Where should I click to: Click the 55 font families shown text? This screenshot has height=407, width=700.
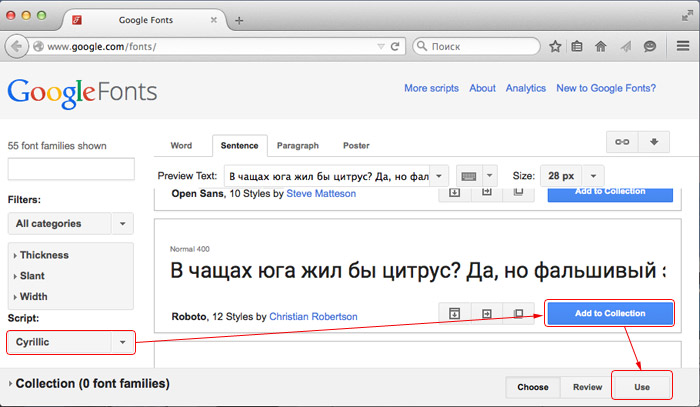click(x=57, y=145)
